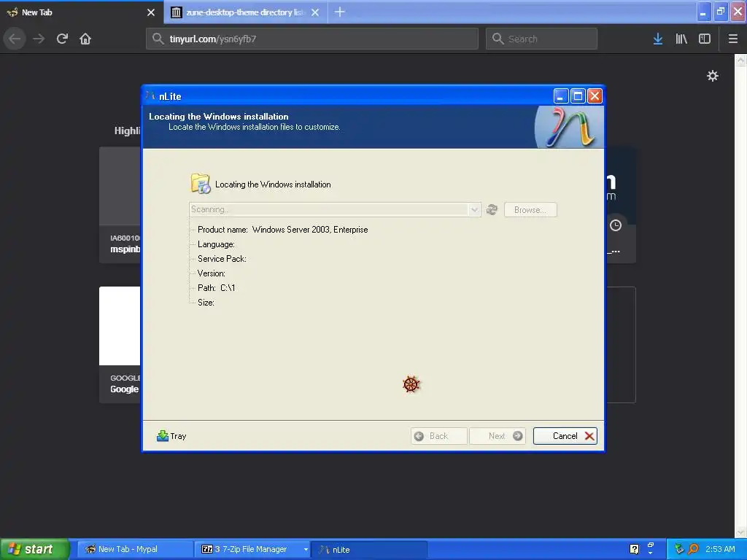
Task: Click the clock history icon on tile
Action: pos(616,225)
